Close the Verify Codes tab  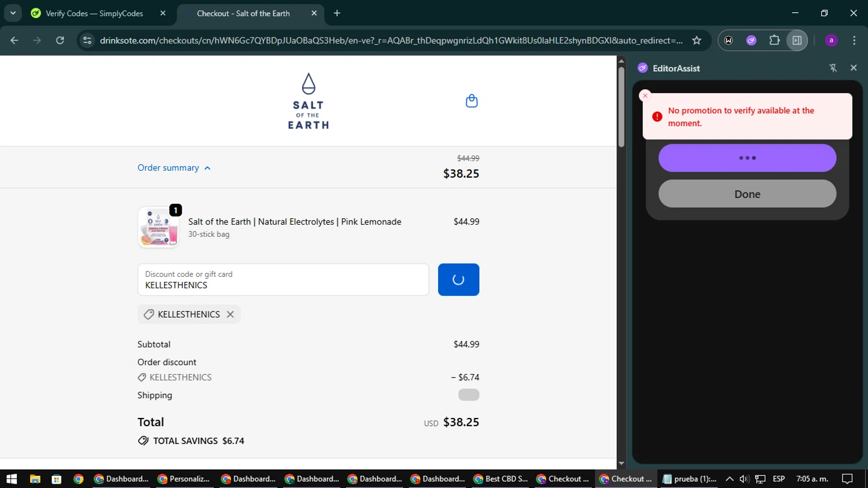click(163, 13)
